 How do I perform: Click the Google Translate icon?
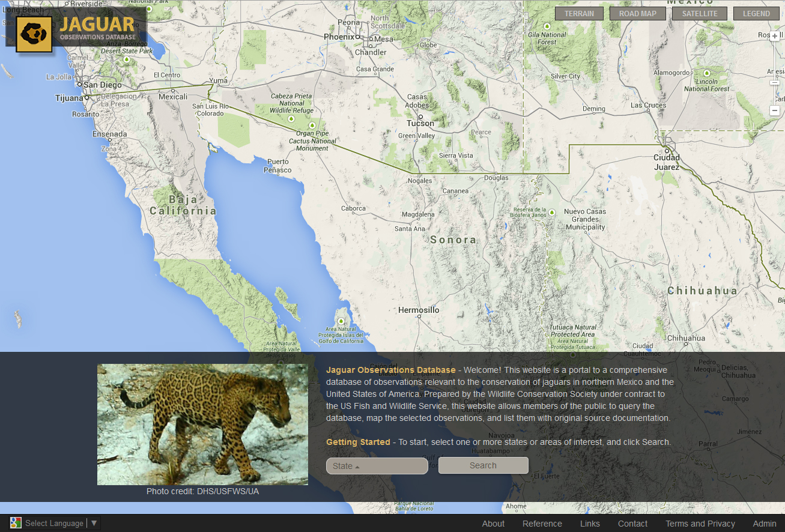pos(16,523)
